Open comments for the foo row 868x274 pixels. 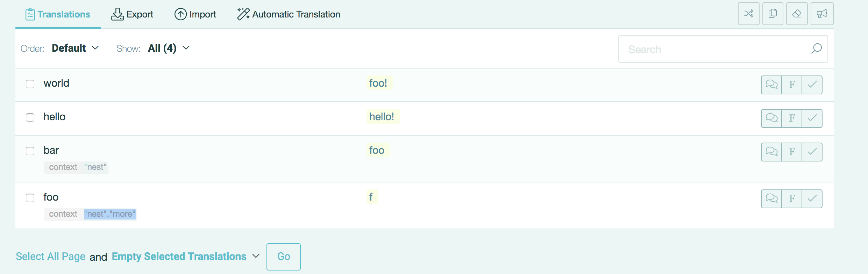(771, 199)
